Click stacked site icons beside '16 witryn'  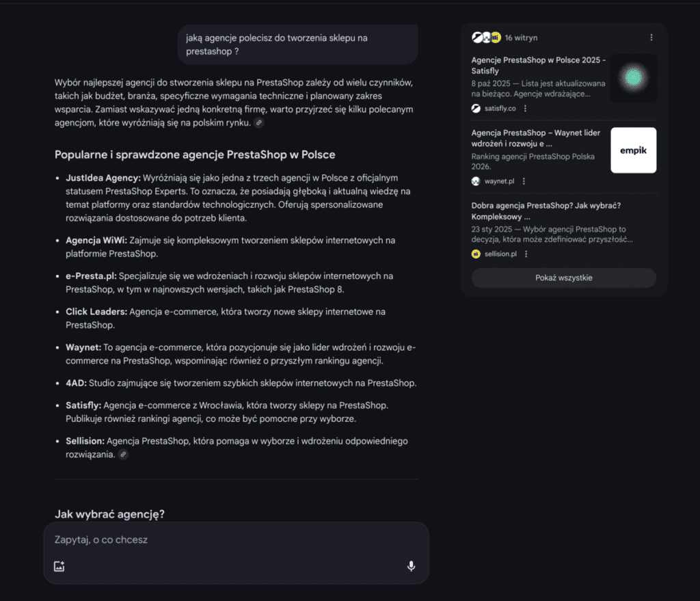[487, 38]
